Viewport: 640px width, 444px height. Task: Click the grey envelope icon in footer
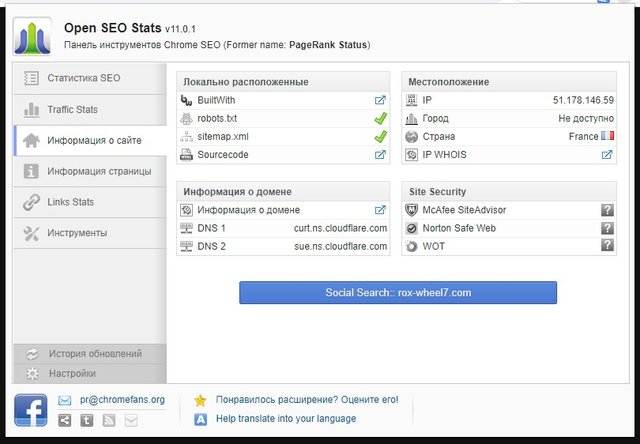(131, 420)
